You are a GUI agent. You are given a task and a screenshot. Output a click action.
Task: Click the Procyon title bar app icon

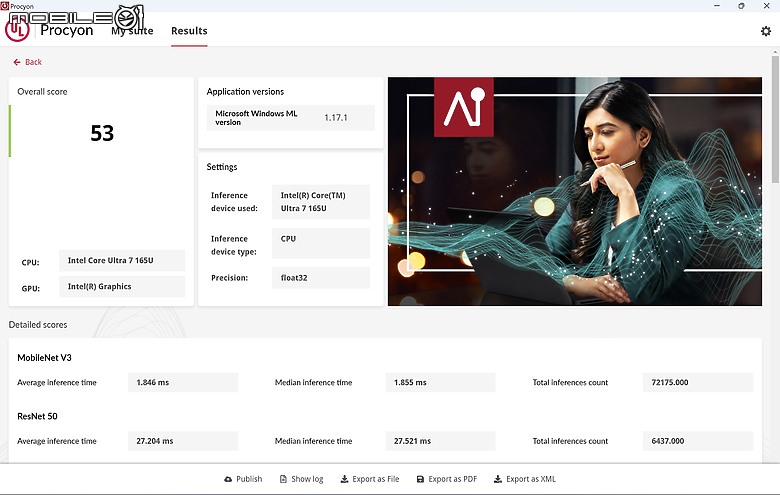(x=4, y=6)
